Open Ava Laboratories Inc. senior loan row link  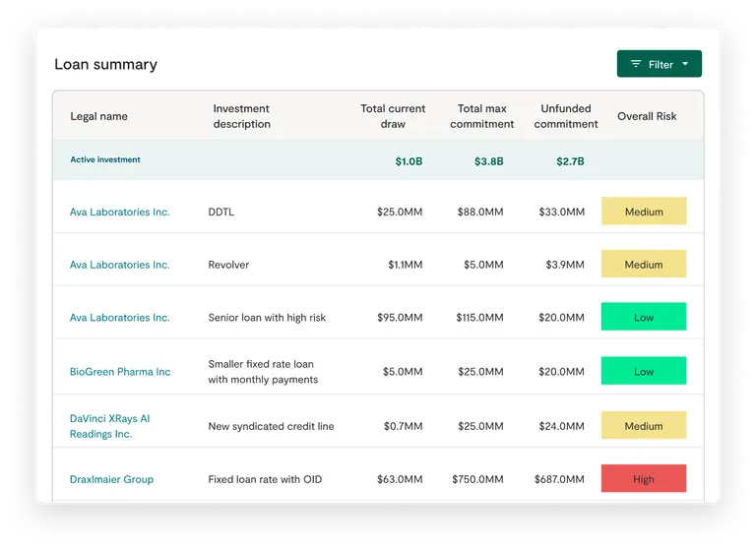pos(119,318)
